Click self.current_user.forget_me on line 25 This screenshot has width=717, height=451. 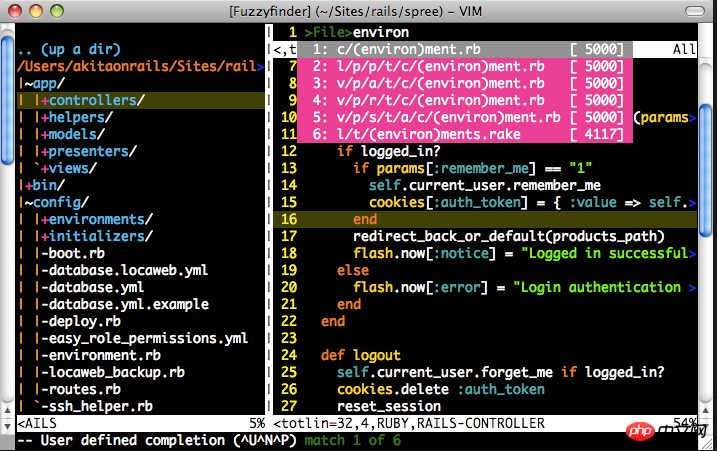click(444, 372)
